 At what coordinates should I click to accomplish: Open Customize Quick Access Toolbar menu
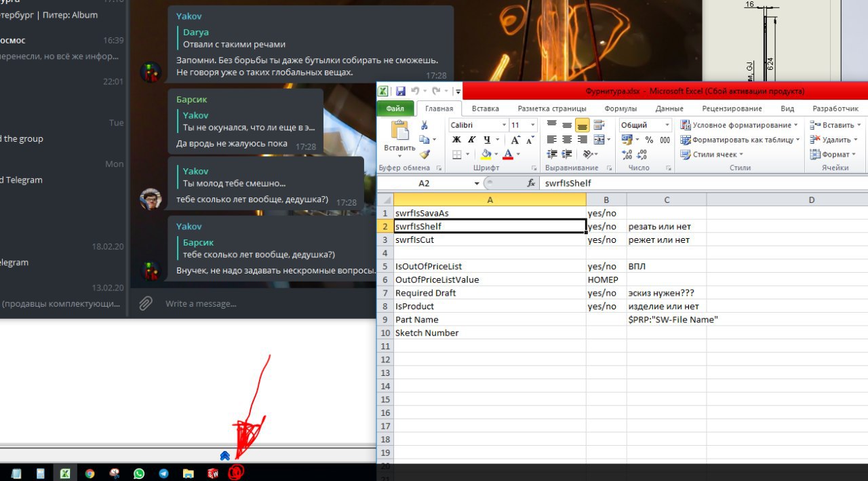click(x=458, y=92)
